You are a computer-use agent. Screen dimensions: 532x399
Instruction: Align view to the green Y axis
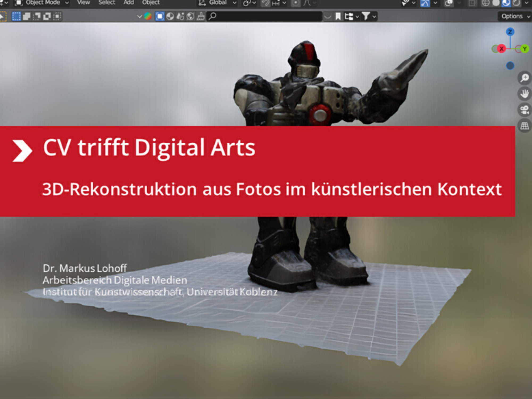pos(525,49)
